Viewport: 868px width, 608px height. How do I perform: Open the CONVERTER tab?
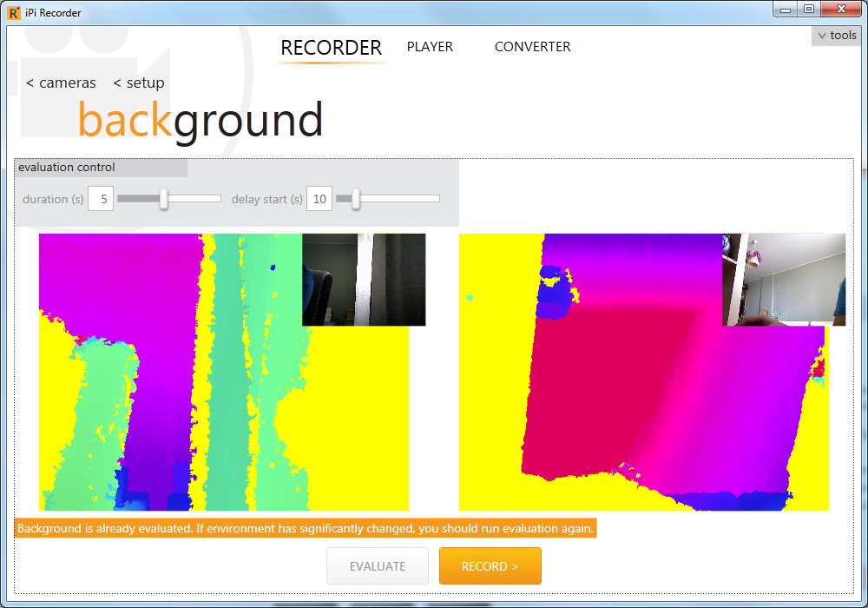(533, 47)
